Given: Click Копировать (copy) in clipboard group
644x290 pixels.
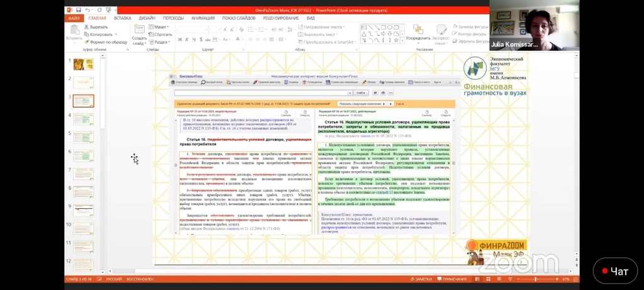Looking at the screenshot, I should pyautogui.click(x=99, y=35).
